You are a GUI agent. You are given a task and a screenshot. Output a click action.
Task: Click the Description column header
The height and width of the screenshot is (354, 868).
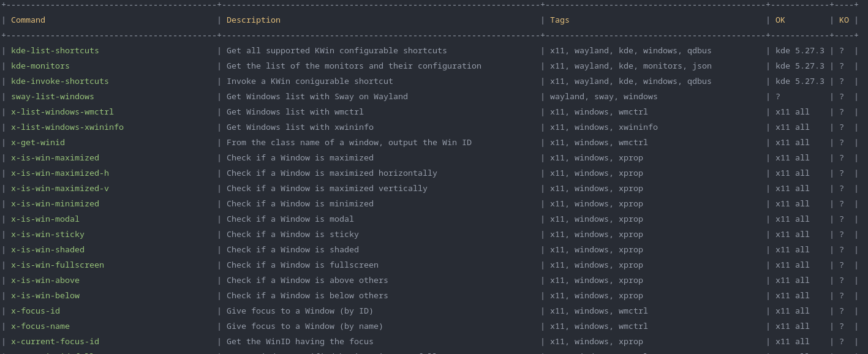[254, 20]
